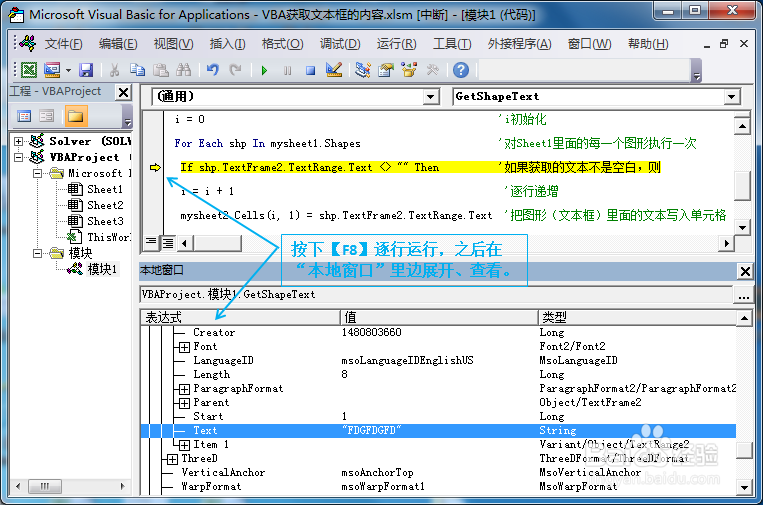
Task: Expand the ParagraphFormat item in locals
Action: [184, 389]
